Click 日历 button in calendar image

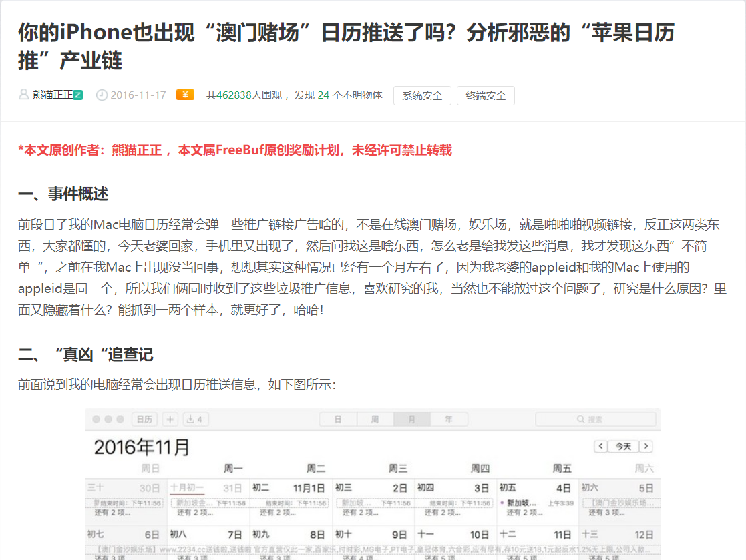pos(144,419)
